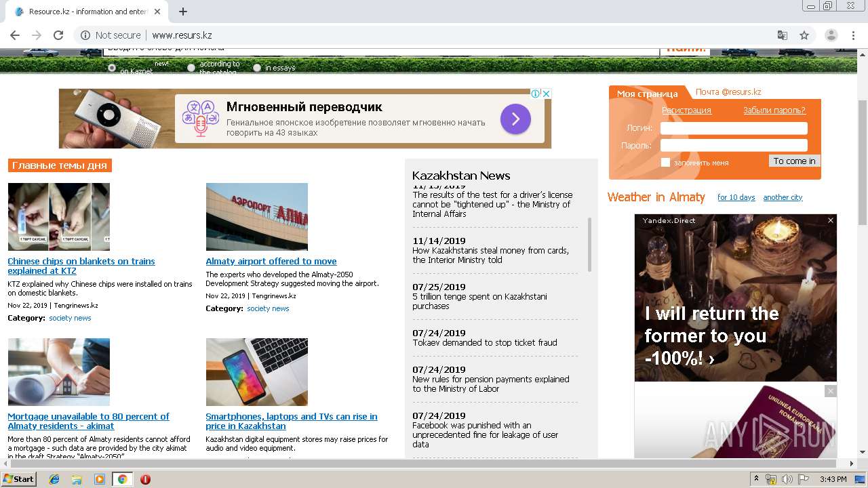The width and height of the screenshot is (868, 488).
Task: Open the AdChoices info icon on banner
Action: tap(535, 94)
